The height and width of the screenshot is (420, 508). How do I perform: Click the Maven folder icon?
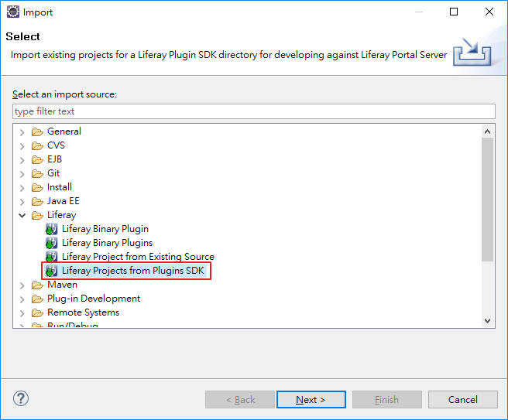(x=37, y=285)
